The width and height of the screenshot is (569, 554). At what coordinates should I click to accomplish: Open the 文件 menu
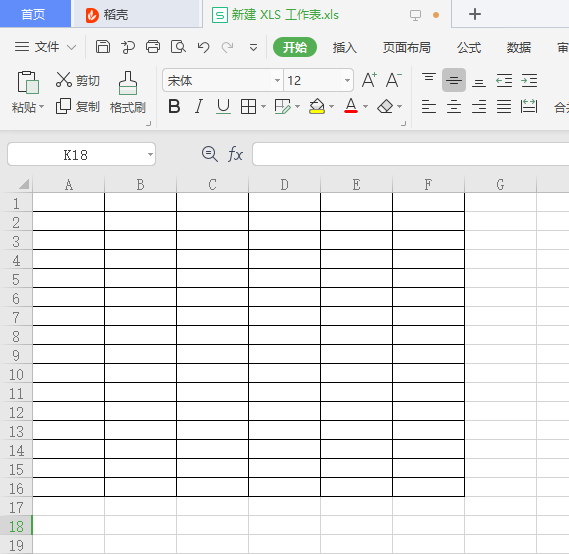[45, 47]
